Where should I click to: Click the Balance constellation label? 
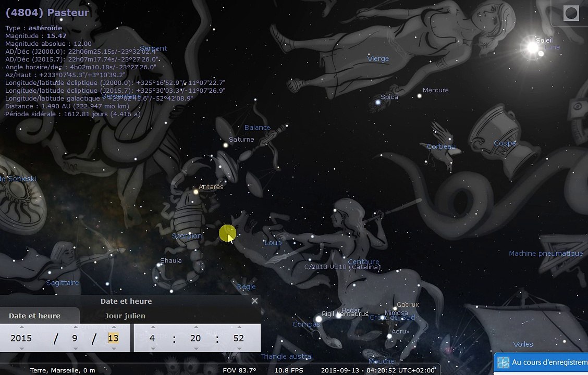coord(258,128)
